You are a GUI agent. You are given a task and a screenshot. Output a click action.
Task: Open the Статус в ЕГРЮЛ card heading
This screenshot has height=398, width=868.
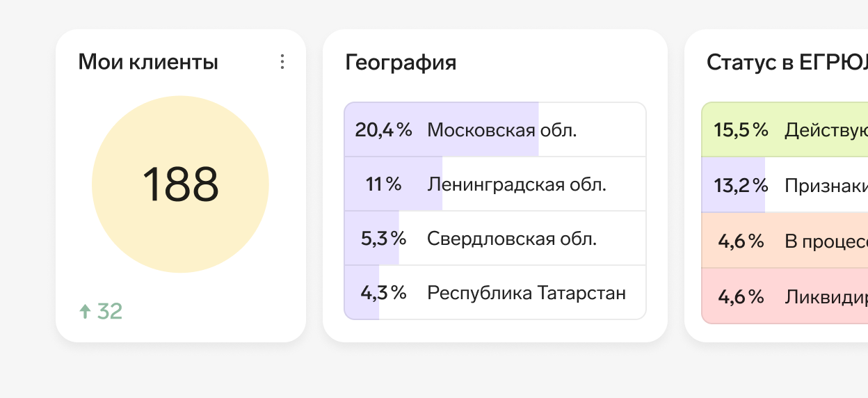click(787, 63)
